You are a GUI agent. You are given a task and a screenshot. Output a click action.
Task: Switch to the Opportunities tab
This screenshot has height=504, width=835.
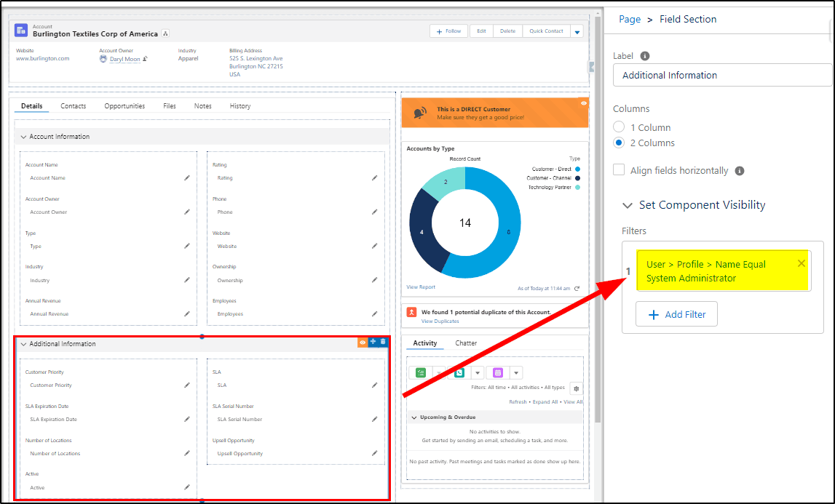click(124, 106)
